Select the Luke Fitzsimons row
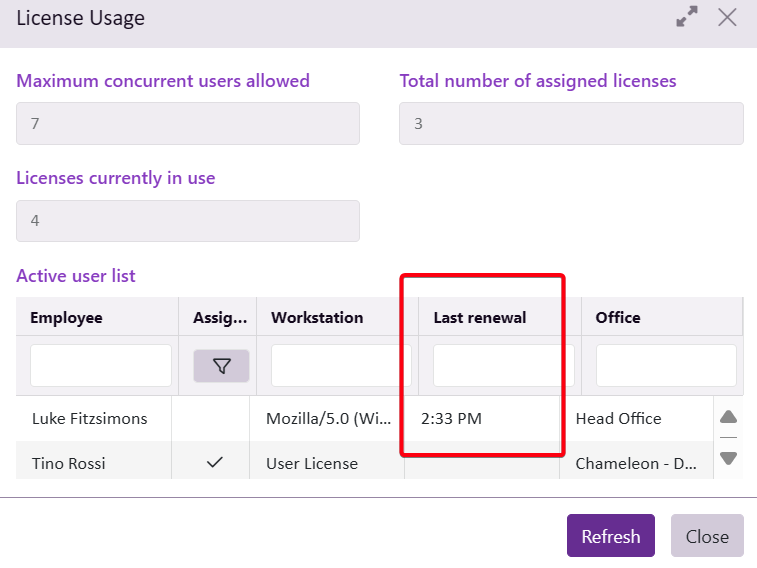This screenshot has width=757, height=568. pos(90,418)
